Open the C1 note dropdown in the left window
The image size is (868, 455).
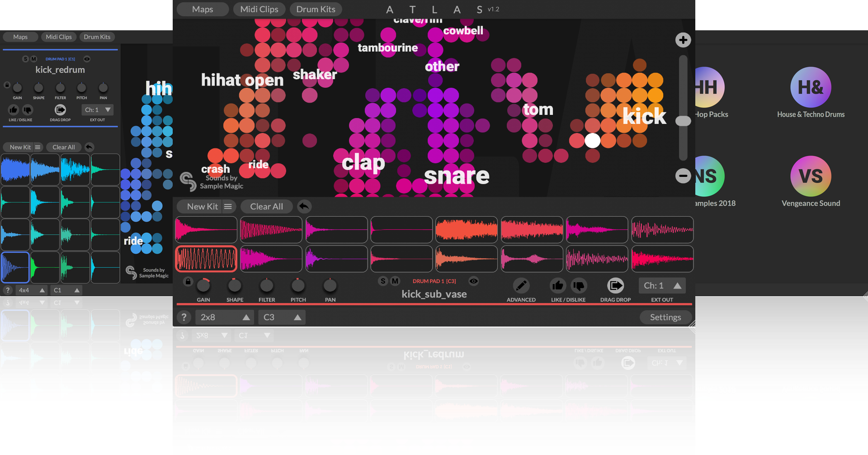click(66, 290)
